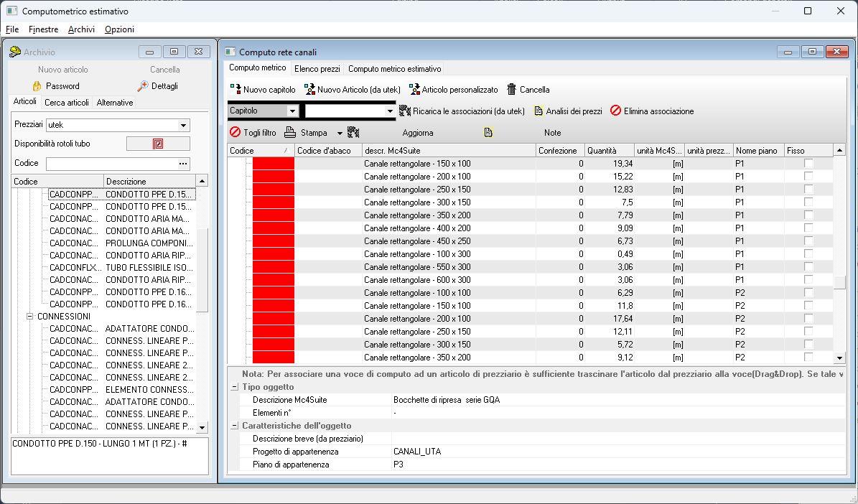Screen dimensions: 858x504
Task: Click the Disponibilità rotoli tubo button
Action: pos(158,144)
